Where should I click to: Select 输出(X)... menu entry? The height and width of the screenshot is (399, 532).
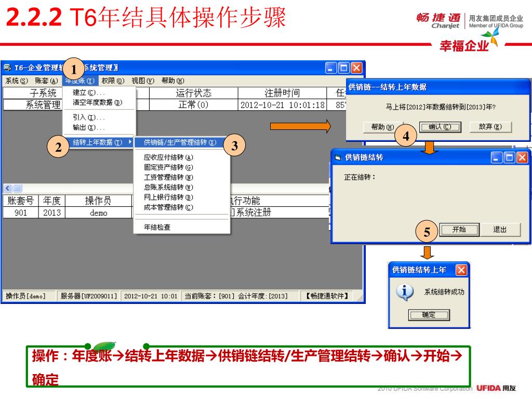99,128
